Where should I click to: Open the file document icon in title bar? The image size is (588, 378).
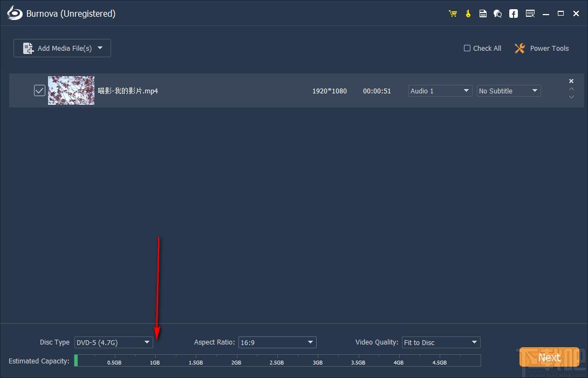tap(483, 14)
